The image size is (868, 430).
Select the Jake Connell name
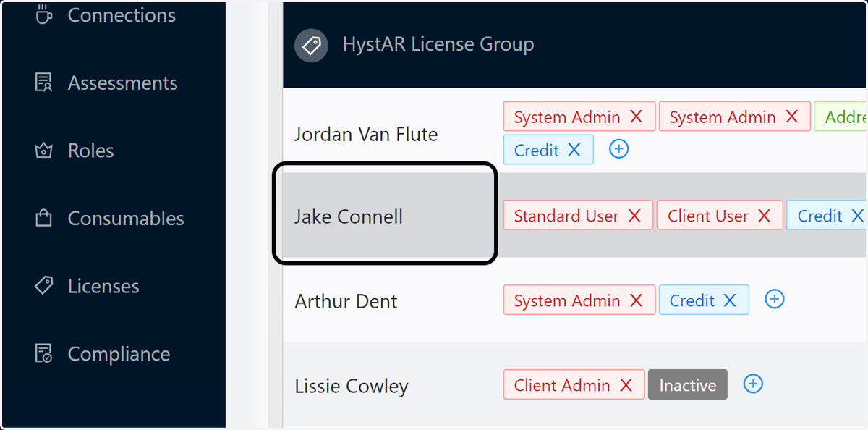point(349,216)
